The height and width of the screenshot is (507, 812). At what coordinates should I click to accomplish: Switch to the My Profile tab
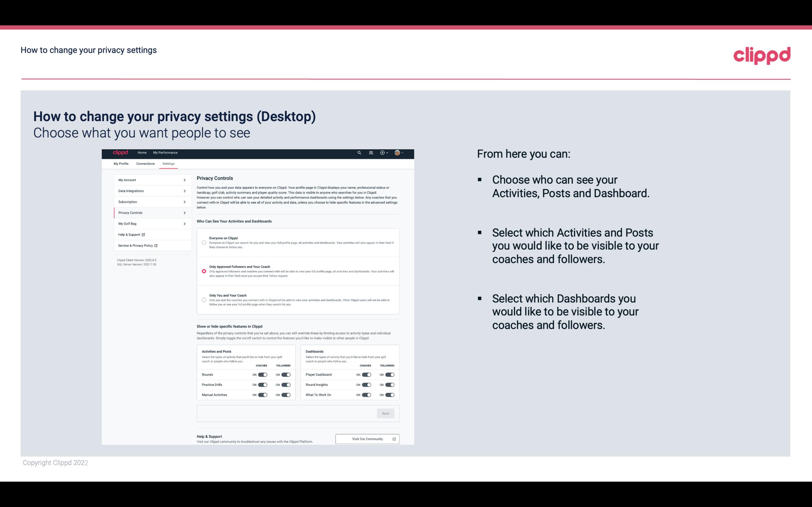tap(121, 163)
